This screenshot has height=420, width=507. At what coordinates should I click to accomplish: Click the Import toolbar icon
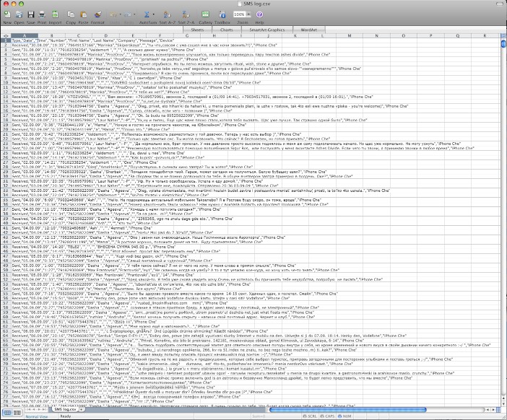click(55, 14)
